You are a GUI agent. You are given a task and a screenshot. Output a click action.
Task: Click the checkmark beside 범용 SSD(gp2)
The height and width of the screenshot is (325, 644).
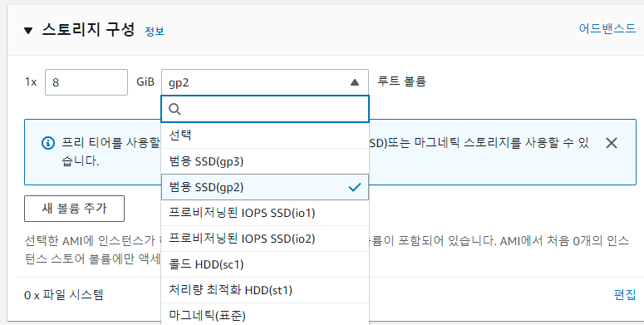pos(355,187)
